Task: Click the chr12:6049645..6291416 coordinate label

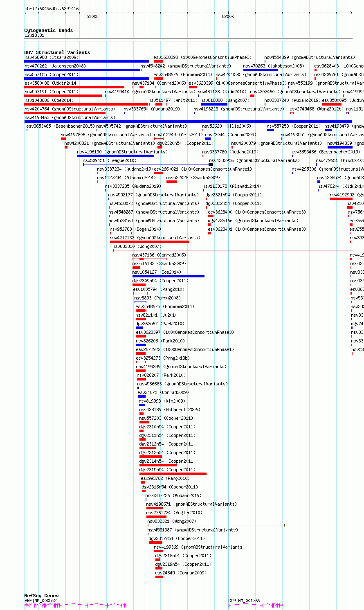Action: click(52, 9)
